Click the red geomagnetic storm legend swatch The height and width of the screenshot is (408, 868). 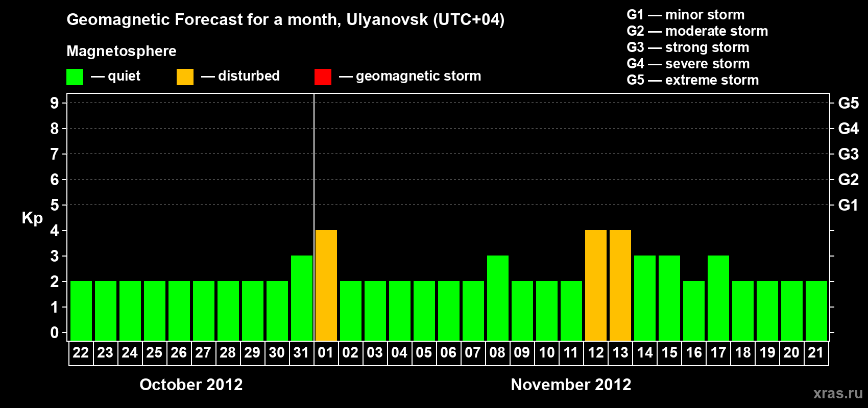[323, 77]
